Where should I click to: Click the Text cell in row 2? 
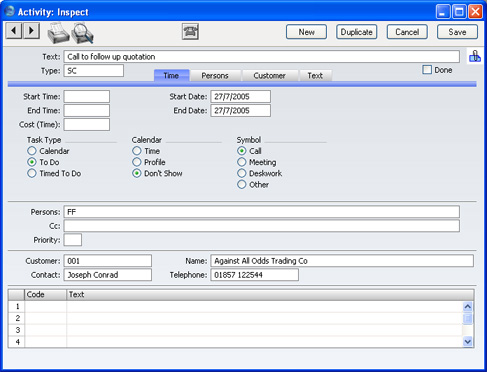264,318
